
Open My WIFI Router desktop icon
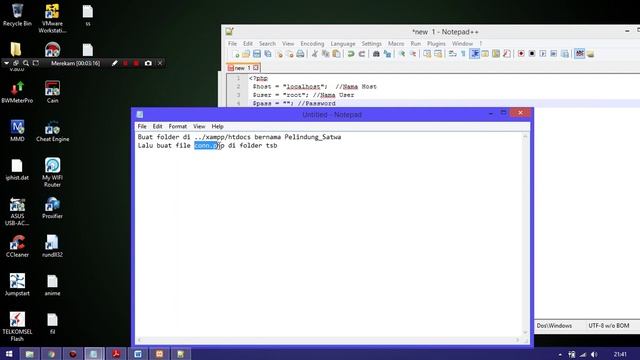tap(52, 173)
